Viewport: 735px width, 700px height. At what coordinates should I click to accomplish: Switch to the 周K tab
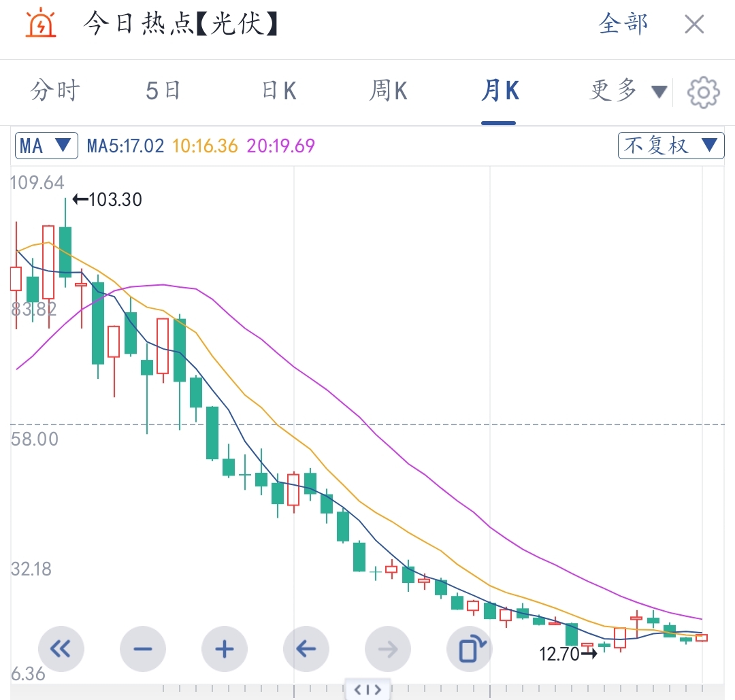click(388, 90)
